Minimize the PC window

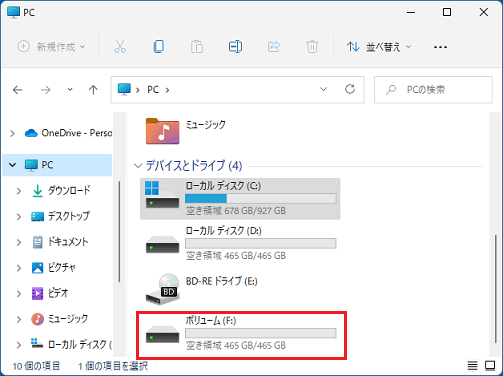pos(411,12)
